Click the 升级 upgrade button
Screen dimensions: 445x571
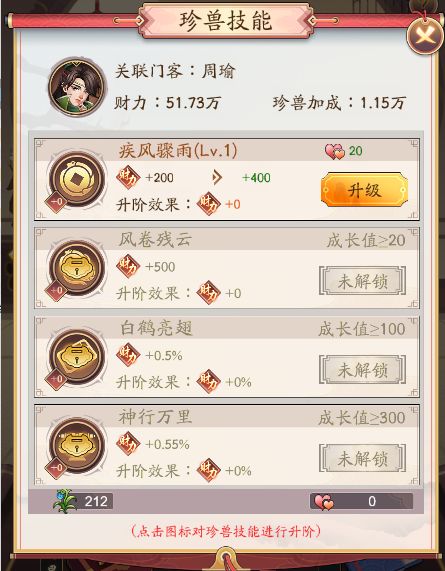pyautogui.click(x=364, y=190)
